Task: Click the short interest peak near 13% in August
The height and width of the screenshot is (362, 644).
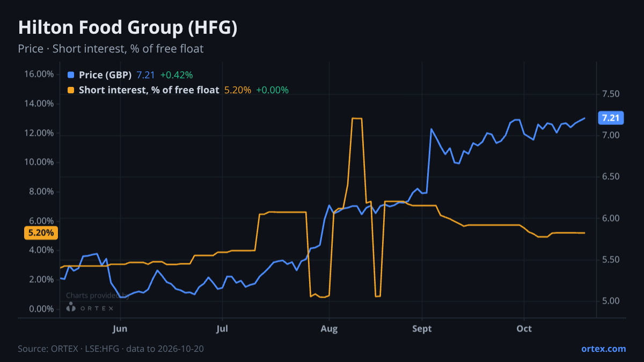Action: point(357,118)
